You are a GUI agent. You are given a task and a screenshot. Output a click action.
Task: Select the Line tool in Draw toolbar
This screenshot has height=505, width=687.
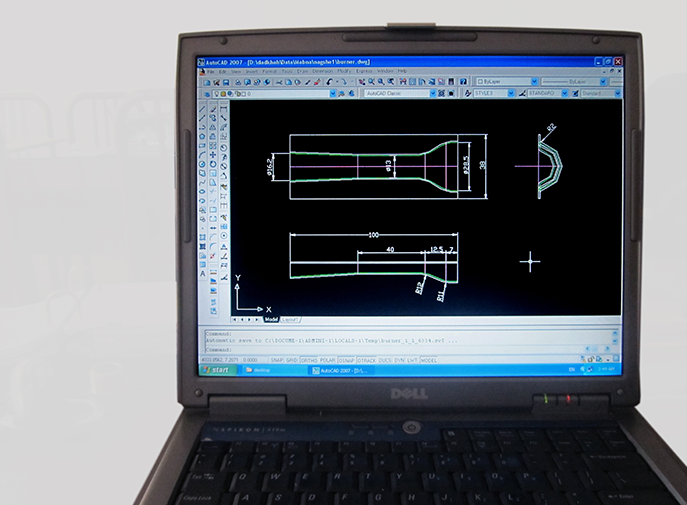[202, 108]
